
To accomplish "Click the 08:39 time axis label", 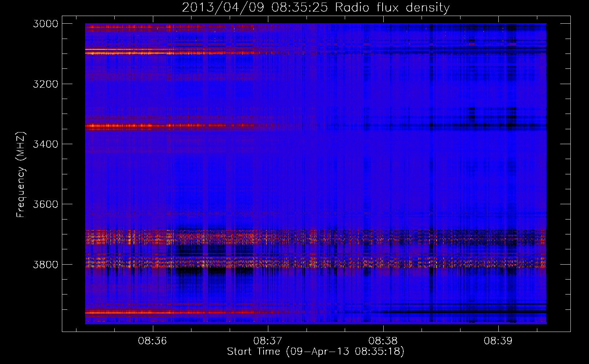I will click(498, 341).
